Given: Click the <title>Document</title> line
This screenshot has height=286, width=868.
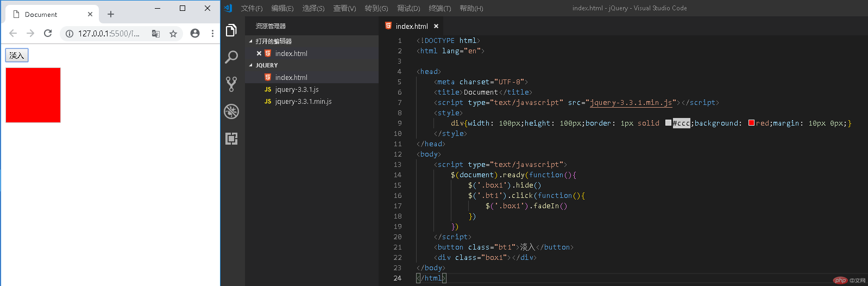Looking at the screenshot, I should (x=483, y=92).
